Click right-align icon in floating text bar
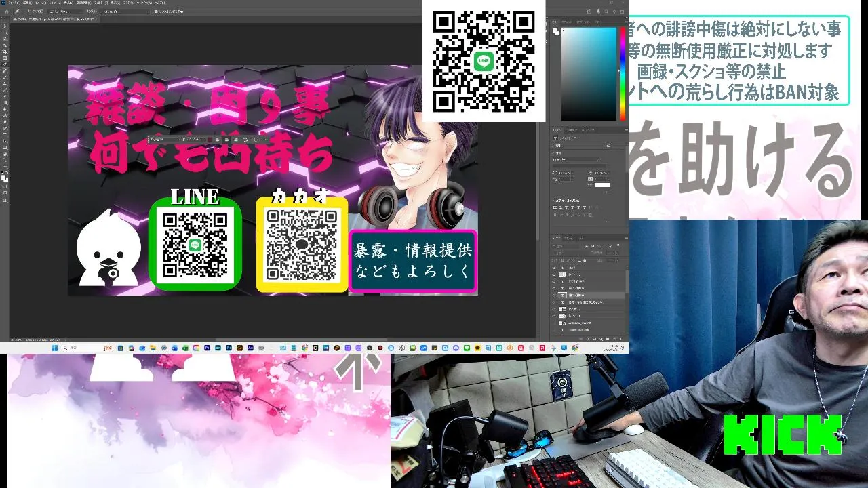Viewport: 868px width, 488px height. pos(236,140)
